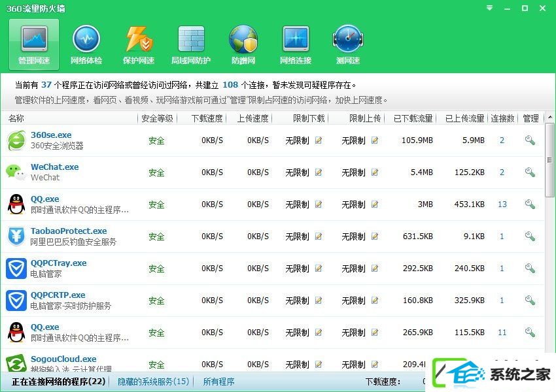556x392 pixels.
Task: Sort by 安全等级 column header
Action: pyautogui.click(x=157, y=118)
